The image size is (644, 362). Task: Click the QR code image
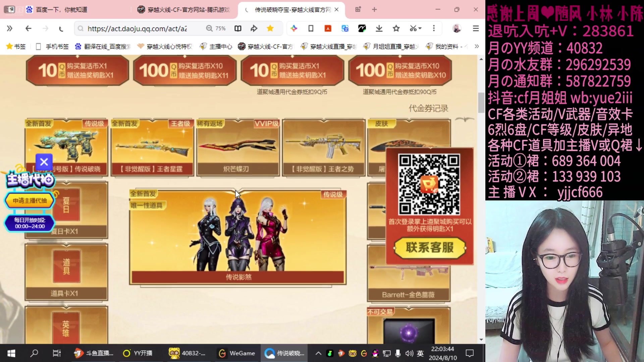(x=429, y=184)
